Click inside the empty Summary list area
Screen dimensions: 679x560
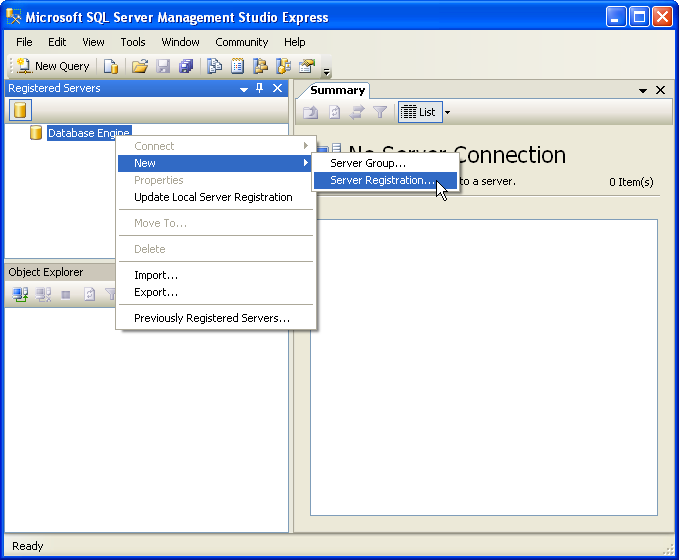pos(484,368)
